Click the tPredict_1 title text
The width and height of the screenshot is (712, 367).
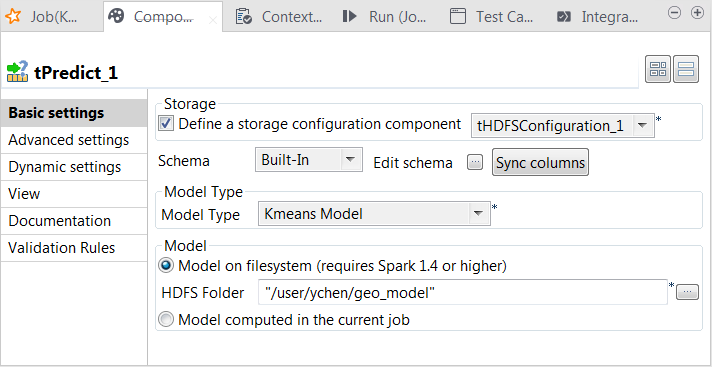(76, 73)
